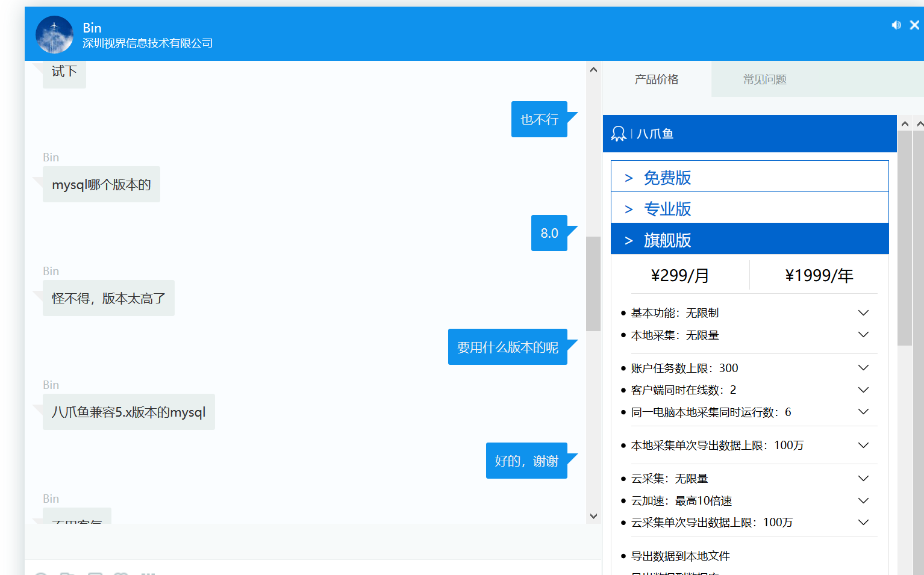
Task: Click the sent message "好的，谢谢"
Action: tap(526, 461)
